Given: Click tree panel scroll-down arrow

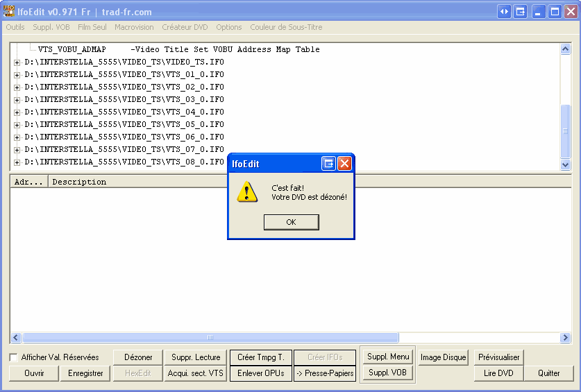Looking at the screenshot, I should [565, 164].
